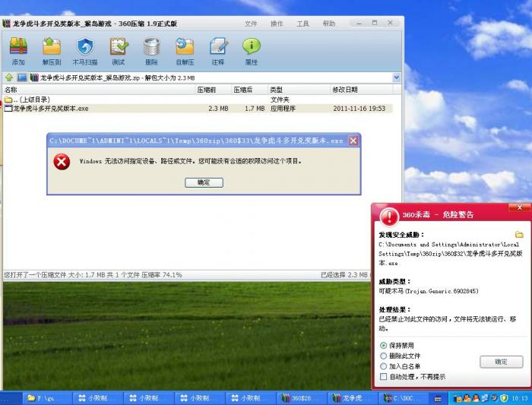Open the 文件 menu in 360压缩
This screenshot has height=405, width=532.
coord(251,24)
